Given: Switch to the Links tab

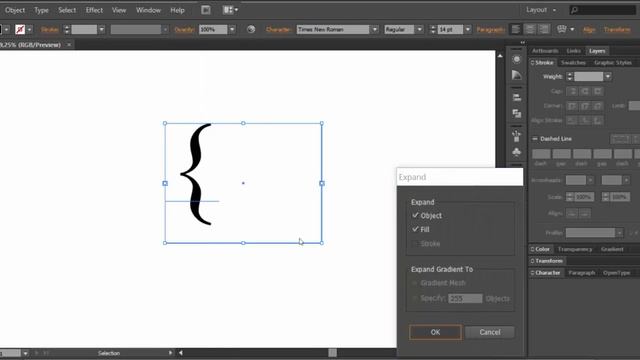Looking at the screenshot, I should (573, 51).
